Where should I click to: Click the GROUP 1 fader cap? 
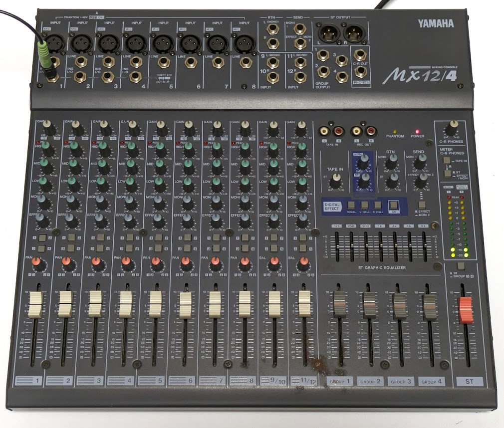[339, 305]
